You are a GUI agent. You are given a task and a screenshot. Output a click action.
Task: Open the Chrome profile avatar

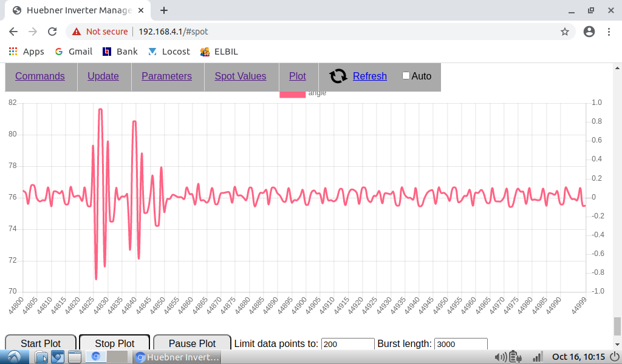pyautogui.click(x=589, y=32)
